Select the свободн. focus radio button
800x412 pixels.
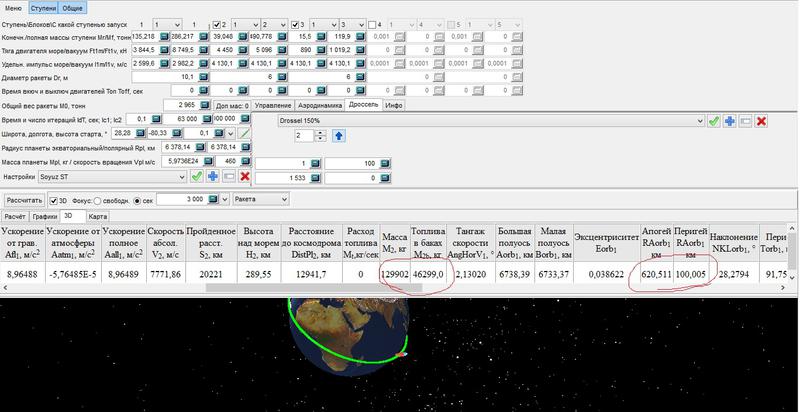coord(97,201)
